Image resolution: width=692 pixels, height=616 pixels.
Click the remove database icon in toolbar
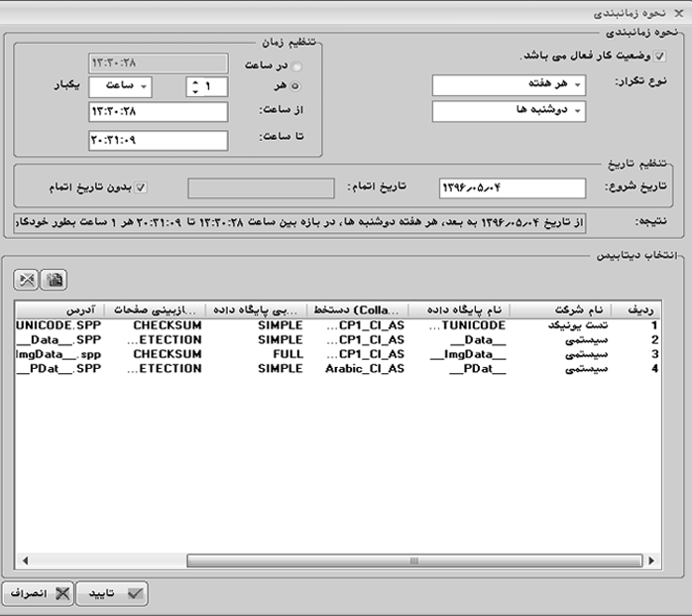pyautogui.click(x=28, y=280)
